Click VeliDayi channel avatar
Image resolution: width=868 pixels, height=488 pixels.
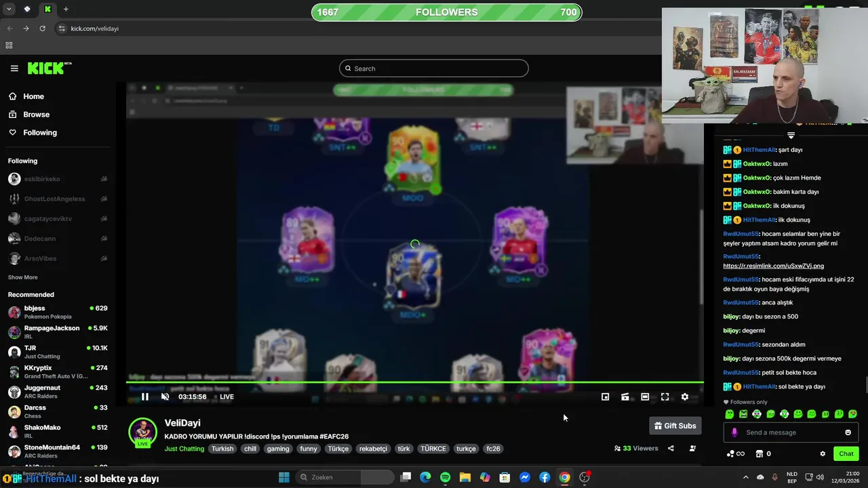pos(142,432)
